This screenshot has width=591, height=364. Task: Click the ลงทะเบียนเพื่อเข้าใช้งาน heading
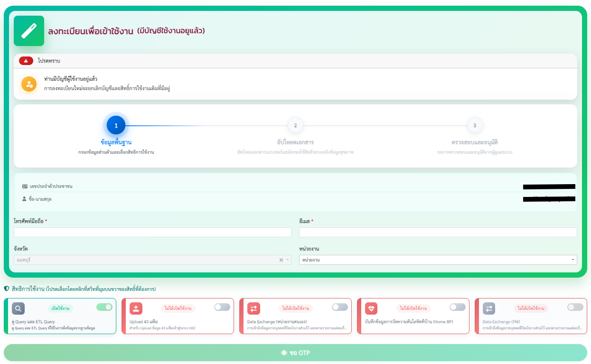91,31
